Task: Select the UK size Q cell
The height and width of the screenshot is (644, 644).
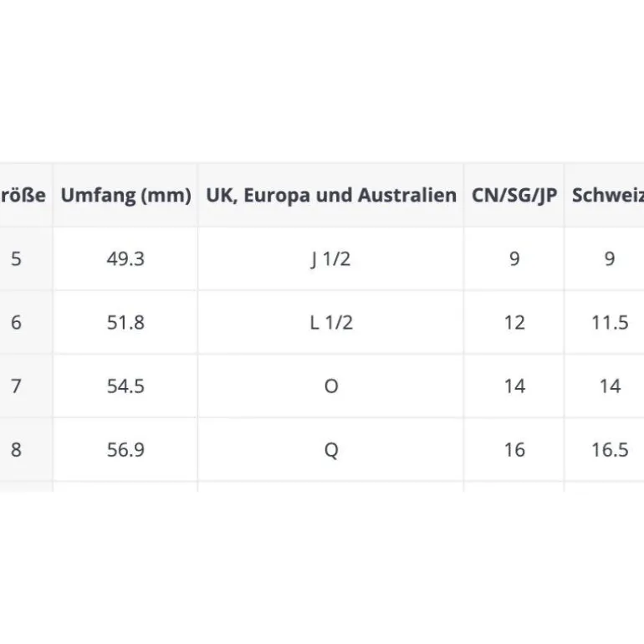Action: point(331,451)
